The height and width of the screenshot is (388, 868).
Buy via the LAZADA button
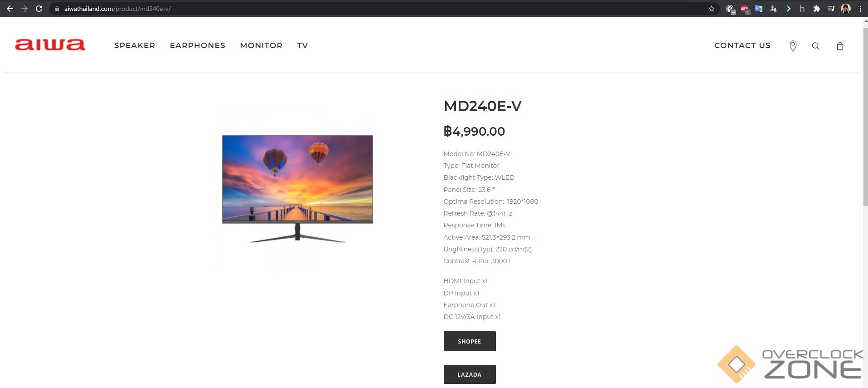point(470,374)
